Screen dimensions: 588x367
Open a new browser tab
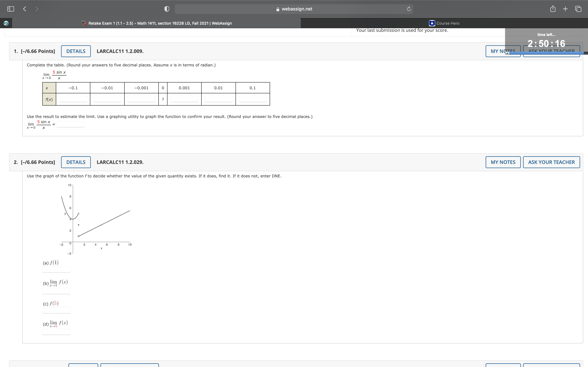(x=565, y=9)
